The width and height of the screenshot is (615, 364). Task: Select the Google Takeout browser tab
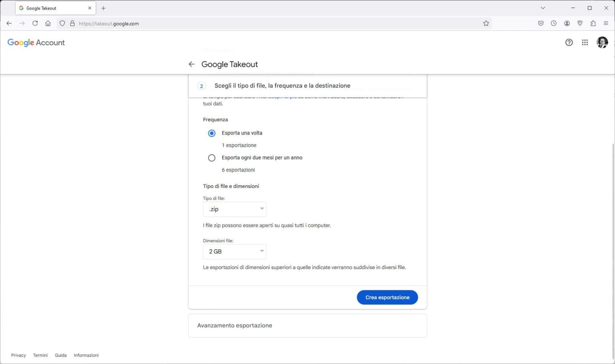tap(55, 8)
